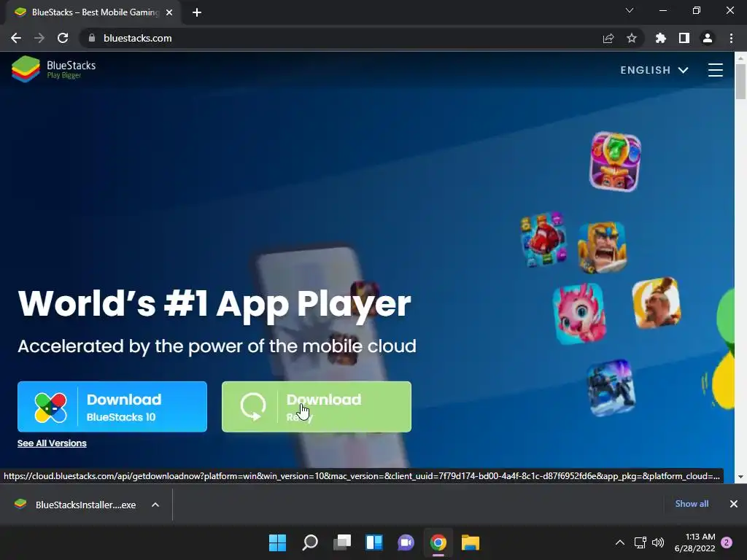Click the scrollbar down arrow
The height and width of the screenshot is (560, 747).
(740, 477)
